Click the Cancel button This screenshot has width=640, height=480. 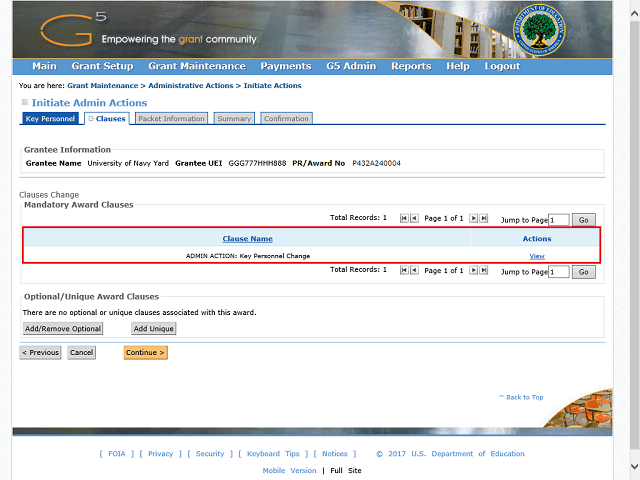pyautogui.click(x=81, y=352)
